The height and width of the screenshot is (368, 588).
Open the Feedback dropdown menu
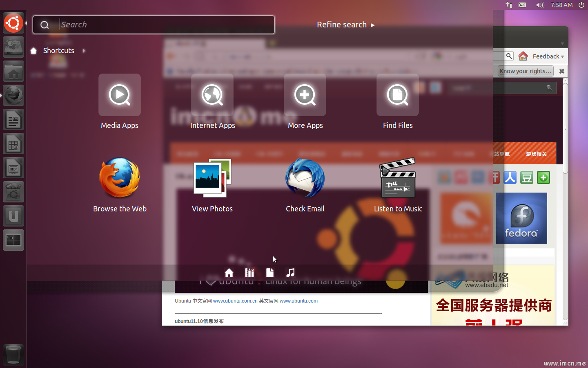coord(548,56)
